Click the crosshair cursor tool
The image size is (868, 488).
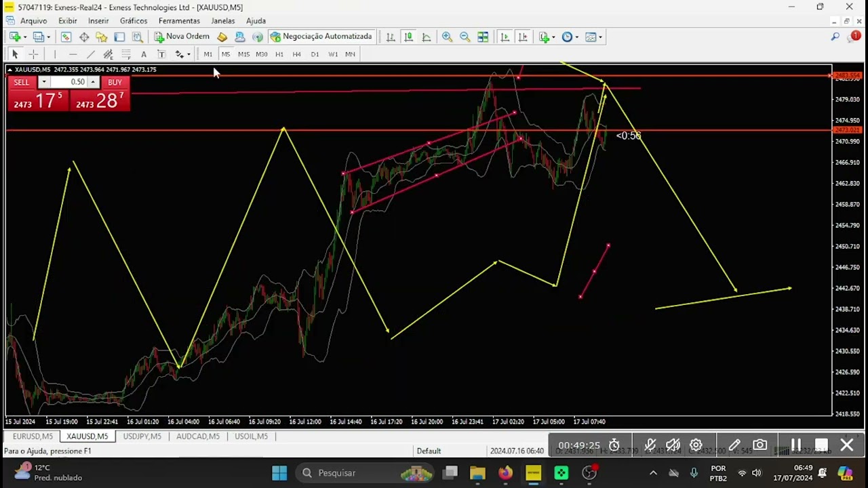[x=33, y=54]
